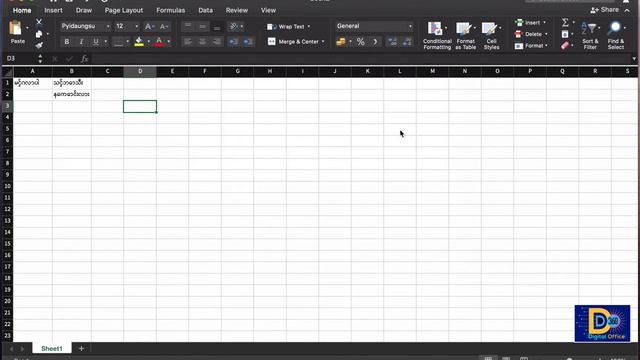Screen dimensions: 640x360
Task: Open Cell Styles gallery
Action: point(491,36)
